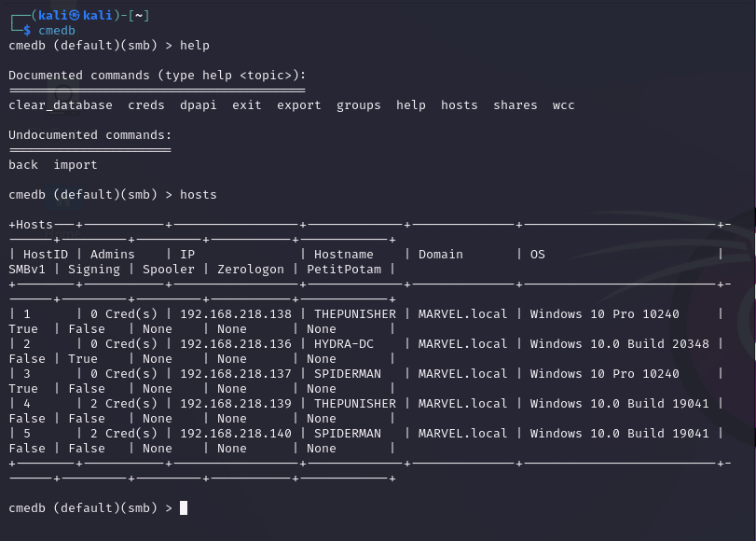This screenshot has height=541, width=756.
Task: Click the 'Undocumented commands:' heading
Action: click(90, 134)
